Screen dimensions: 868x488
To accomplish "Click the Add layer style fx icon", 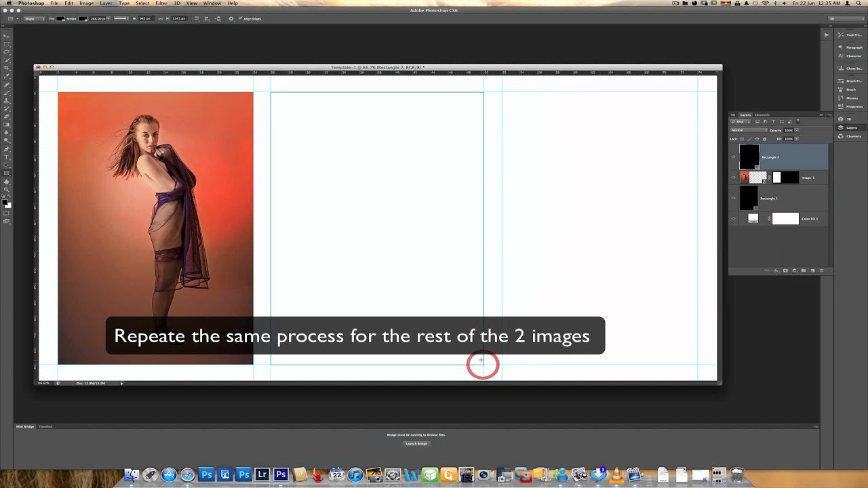I will tap(776, 270).
